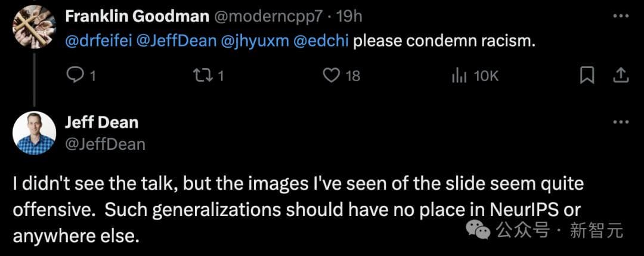Open more options menu on Jeff Dean's tweet

(x=621, y=122)
